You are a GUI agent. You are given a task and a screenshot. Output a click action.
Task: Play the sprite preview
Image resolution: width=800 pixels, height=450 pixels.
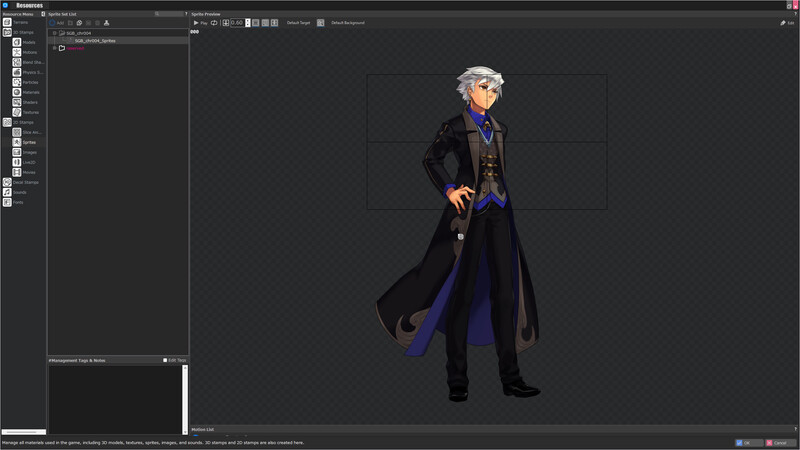click(200, 23)
